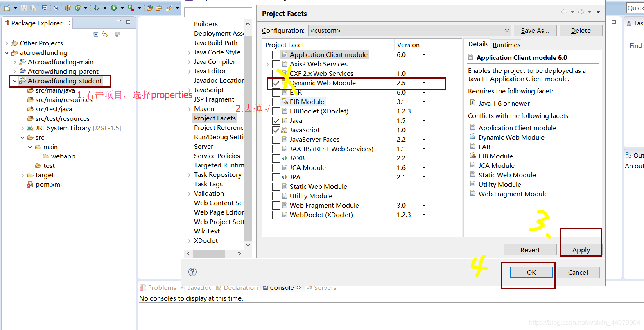Collapse all in Package Explorer
The height and width of the screenshot is (330, 644).
coord(95,34)
